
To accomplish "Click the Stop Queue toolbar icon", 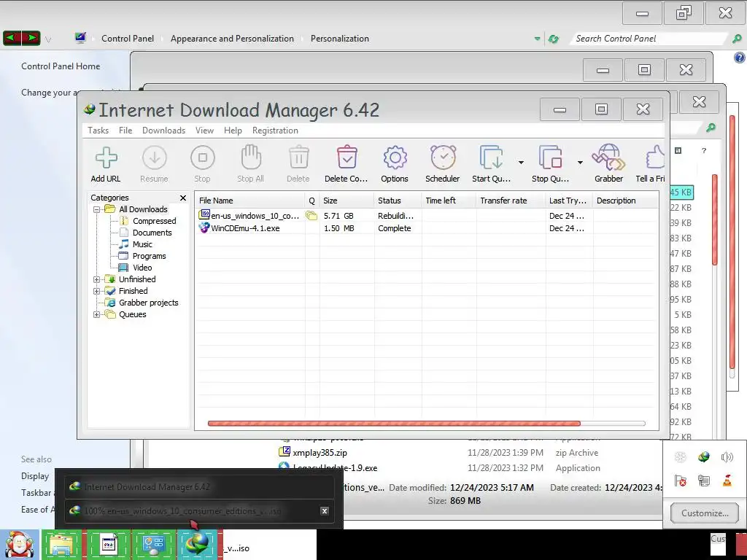I will click(x=550, y=157).
